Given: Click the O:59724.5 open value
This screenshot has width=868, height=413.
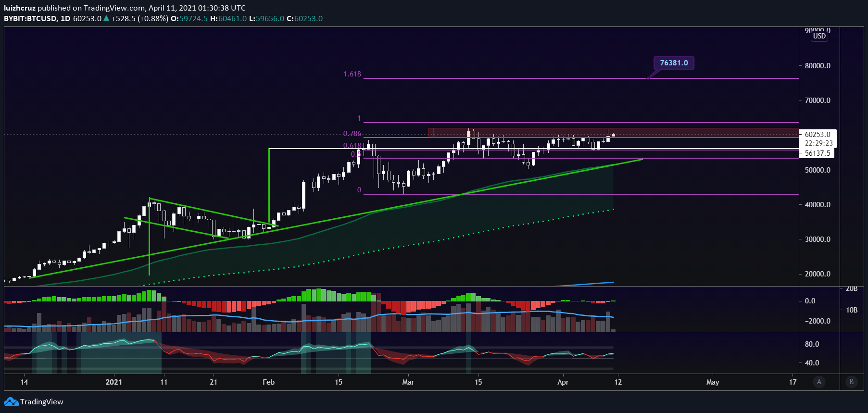Looking at the screenshot, I should [189, 18].
